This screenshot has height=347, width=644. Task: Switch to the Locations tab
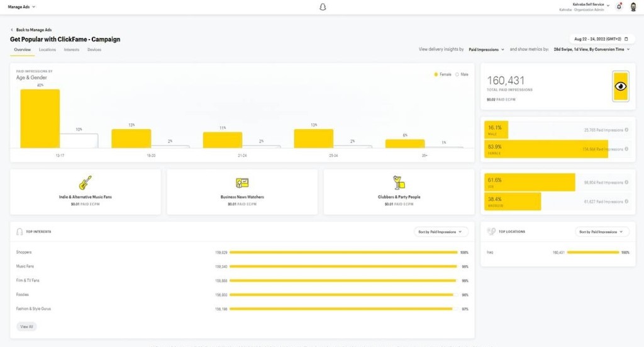point(47,50)
